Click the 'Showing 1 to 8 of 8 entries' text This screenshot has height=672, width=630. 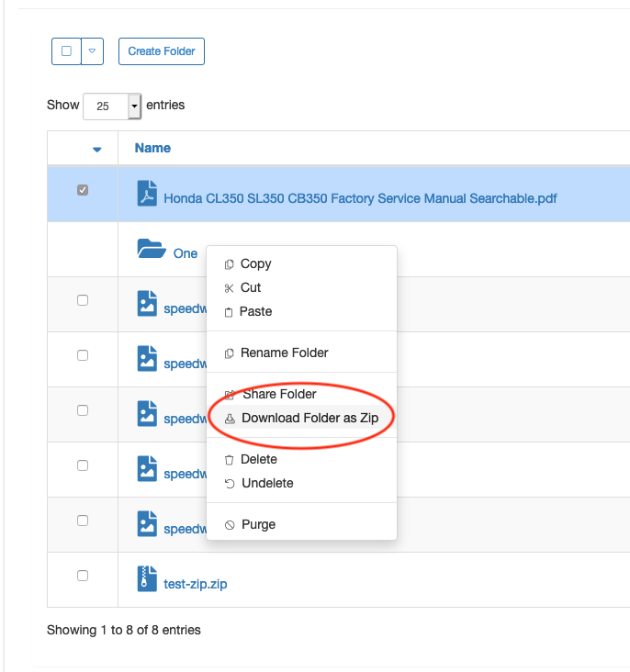point(123,630)
